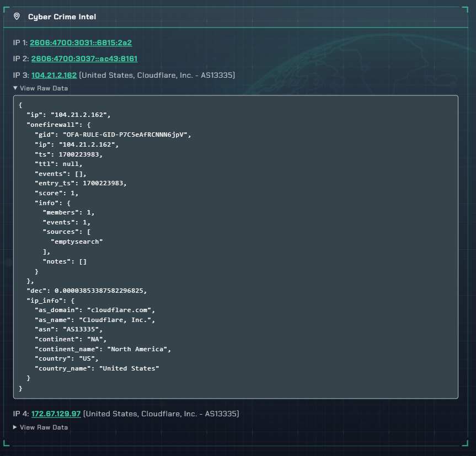Click the OFA-RULE-GID gid value in JSON
This screenshot has width=476, height=456.
(x=127, y=135)
